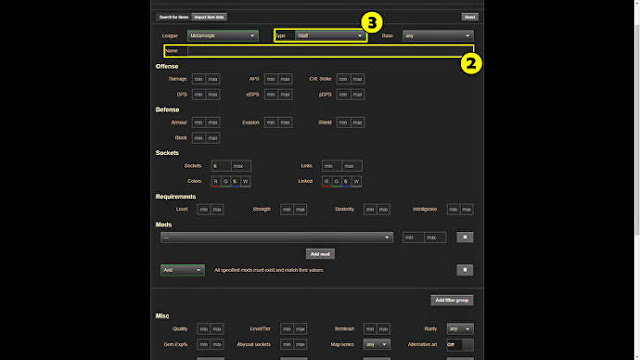
Task: Toggle the Alternative art switch
Action: (460, 345)
